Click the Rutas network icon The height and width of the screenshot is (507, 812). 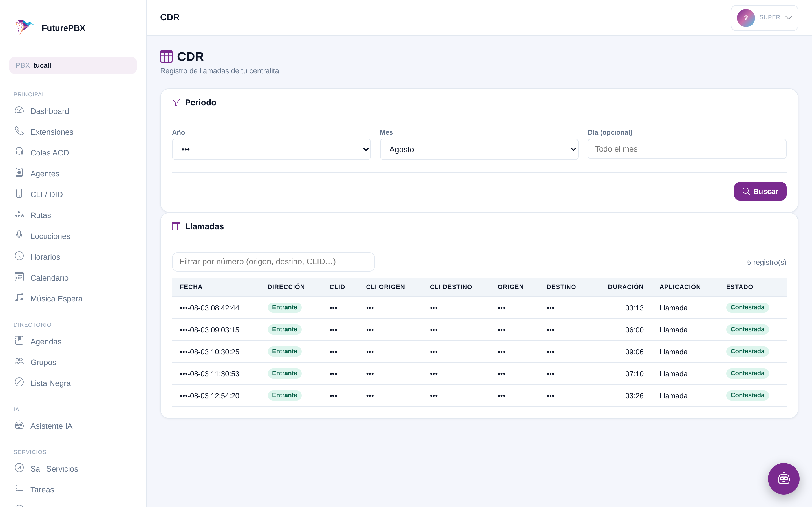tap(19, 215)
